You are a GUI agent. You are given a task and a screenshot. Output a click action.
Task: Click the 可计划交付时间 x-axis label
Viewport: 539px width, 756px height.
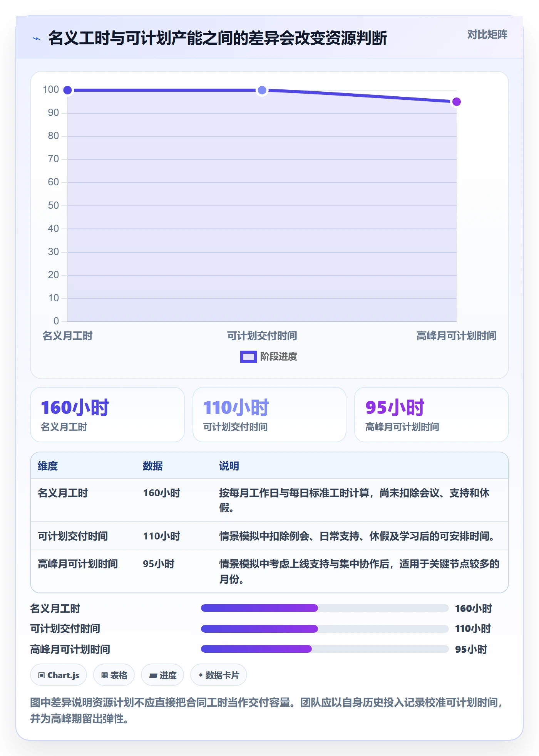tap(262, 336)
